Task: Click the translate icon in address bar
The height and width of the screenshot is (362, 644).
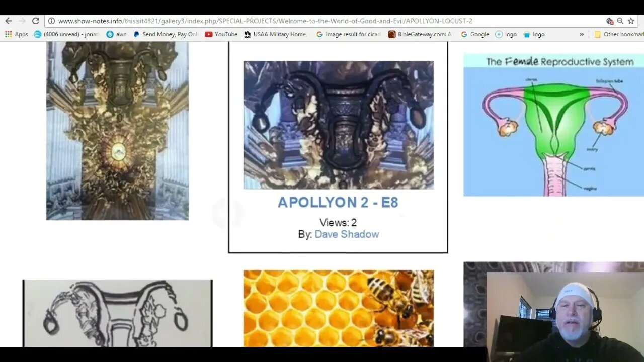Action: point(610,21)
